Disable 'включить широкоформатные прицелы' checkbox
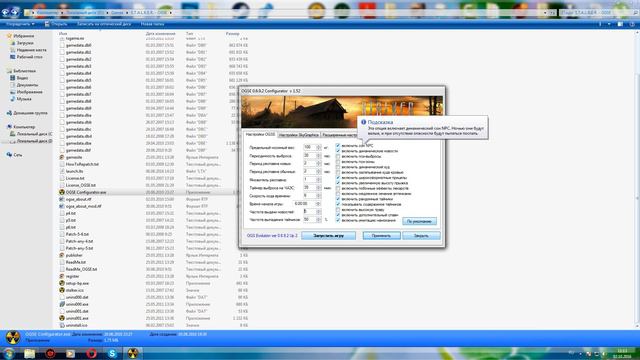640x360 pixels. click(x=338, y=178)
